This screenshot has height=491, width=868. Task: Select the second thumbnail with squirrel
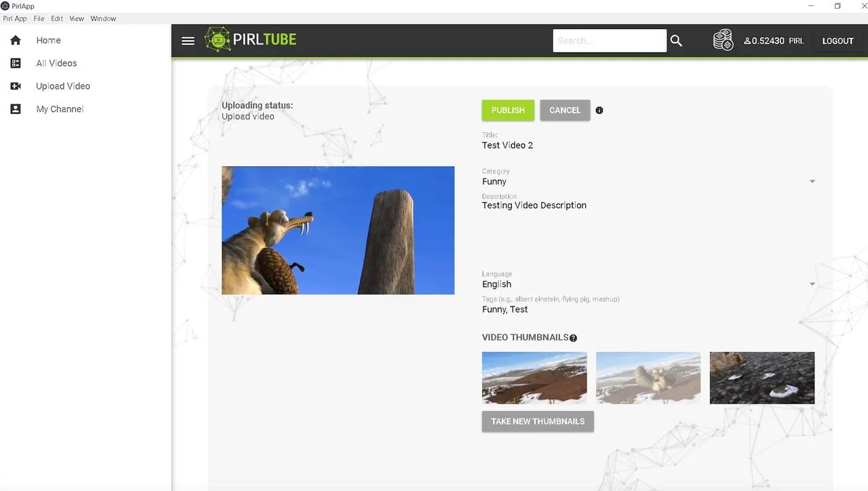pos(648,378)
